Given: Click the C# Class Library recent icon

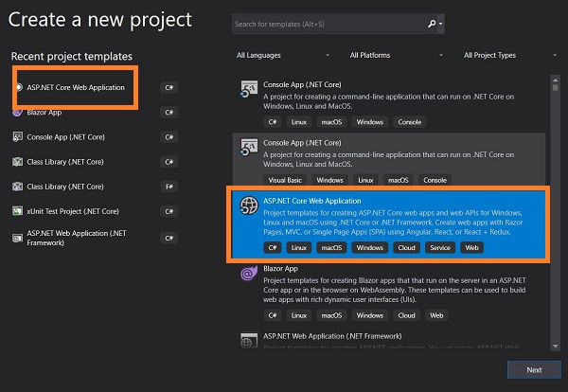Looking at the screenshot, I should (17, 162).
